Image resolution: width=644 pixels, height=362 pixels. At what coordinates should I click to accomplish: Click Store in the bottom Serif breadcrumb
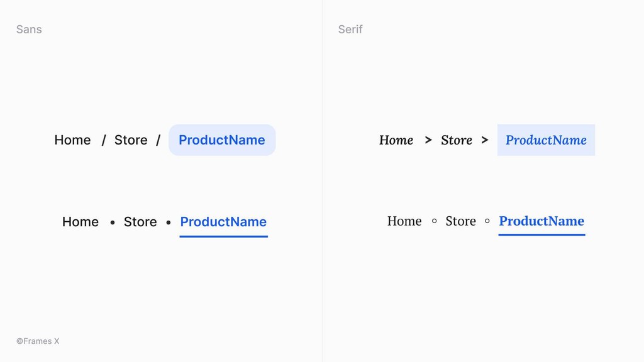[460, 221]
